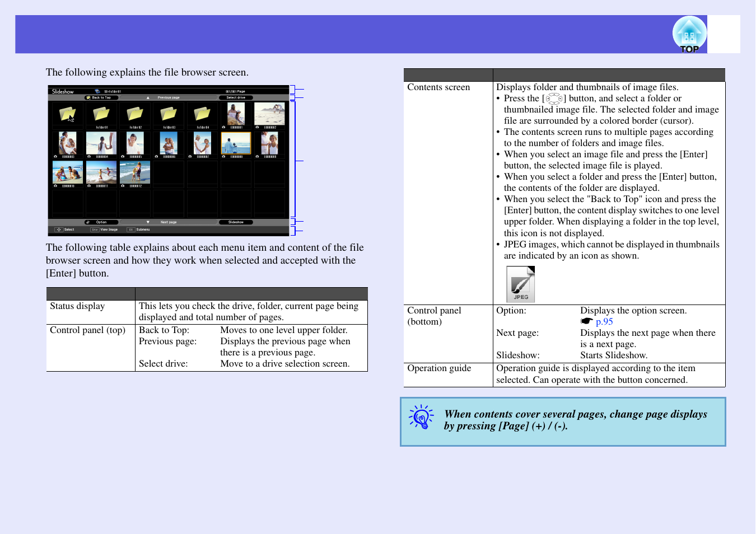Click the directional button icon in brackets
This screenshot has width=756, height=534.
pos(554,99)
